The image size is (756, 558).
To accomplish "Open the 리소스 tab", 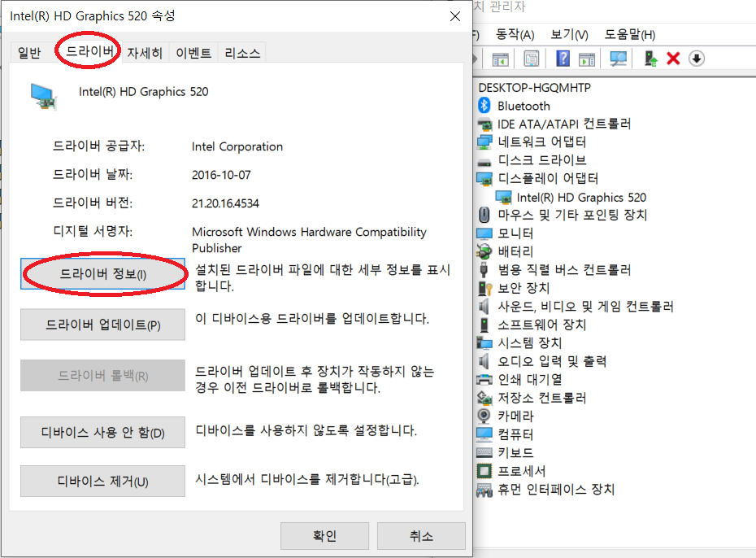I will click(242, 53).
